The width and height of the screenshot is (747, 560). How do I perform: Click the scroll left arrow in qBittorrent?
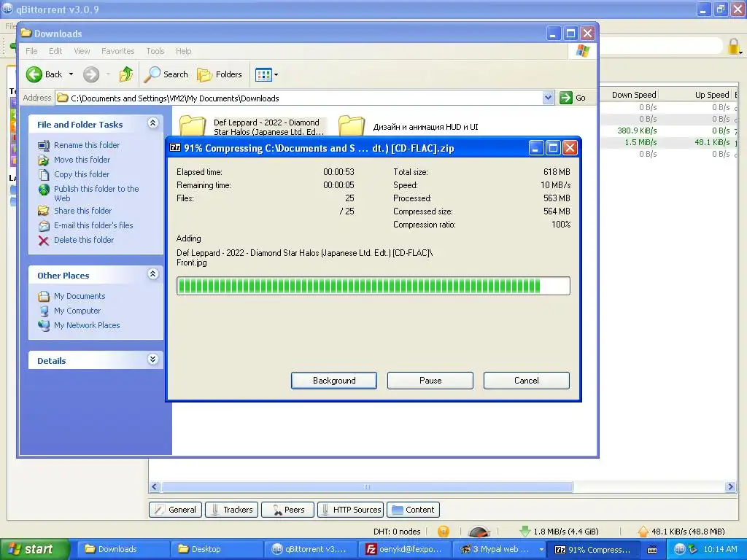tap(155, 486)
